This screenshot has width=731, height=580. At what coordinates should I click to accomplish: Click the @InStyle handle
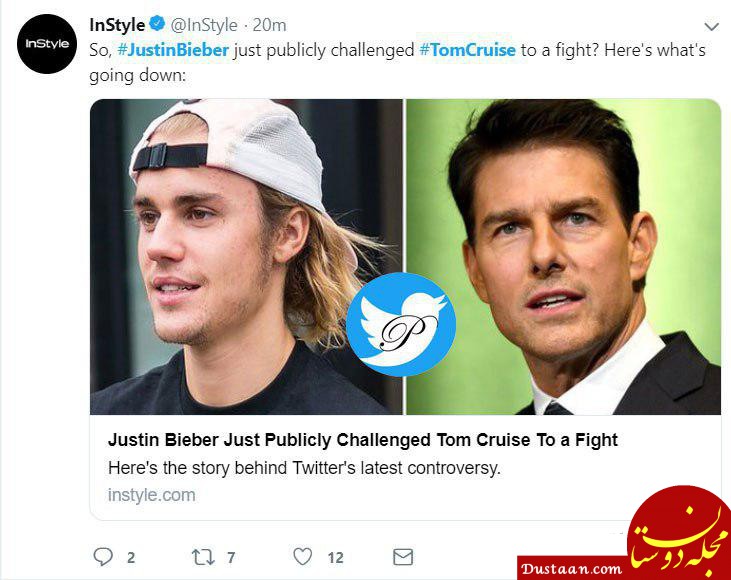pos(204,25)
